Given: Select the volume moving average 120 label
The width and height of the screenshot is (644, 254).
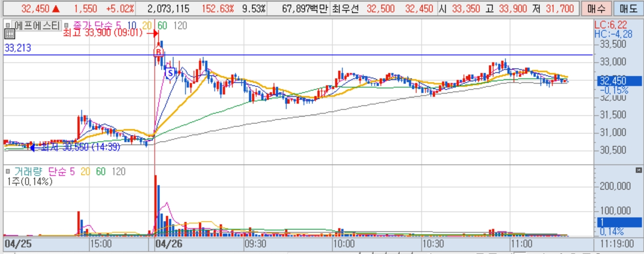Looking at the screenshot, I should click(x=118, y=172).
